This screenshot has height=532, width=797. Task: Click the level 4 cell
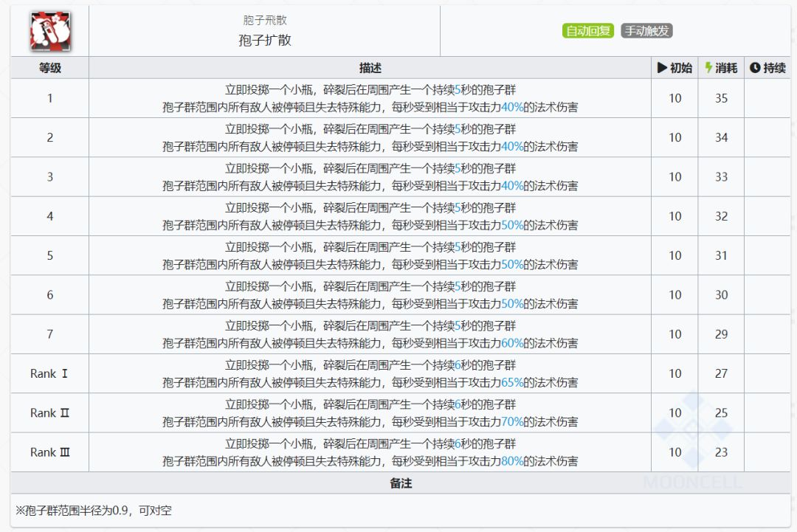pyautogui.click(x=50, y=216)
